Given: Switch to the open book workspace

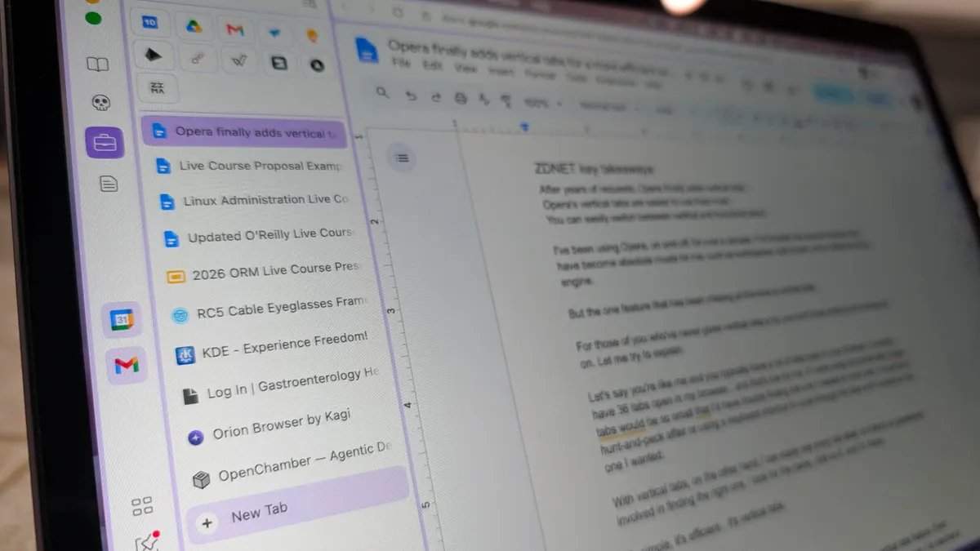Looking at the screenshot, I should [98, 64].
